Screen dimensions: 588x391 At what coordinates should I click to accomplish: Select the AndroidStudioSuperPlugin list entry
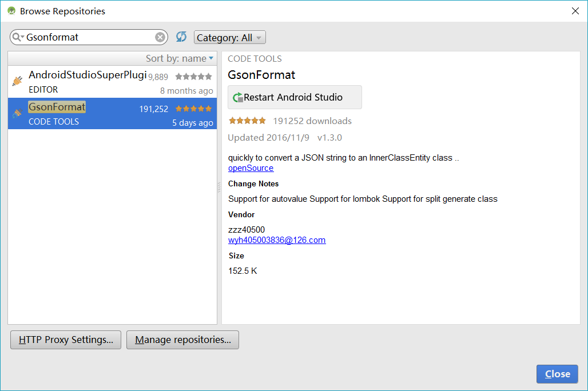(112, 82)
